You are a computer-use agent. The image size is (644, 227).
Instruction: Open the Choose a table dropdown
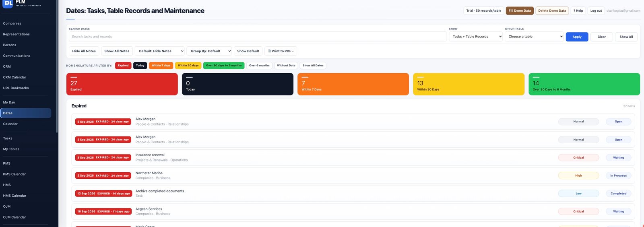click(x=535, y=37)
